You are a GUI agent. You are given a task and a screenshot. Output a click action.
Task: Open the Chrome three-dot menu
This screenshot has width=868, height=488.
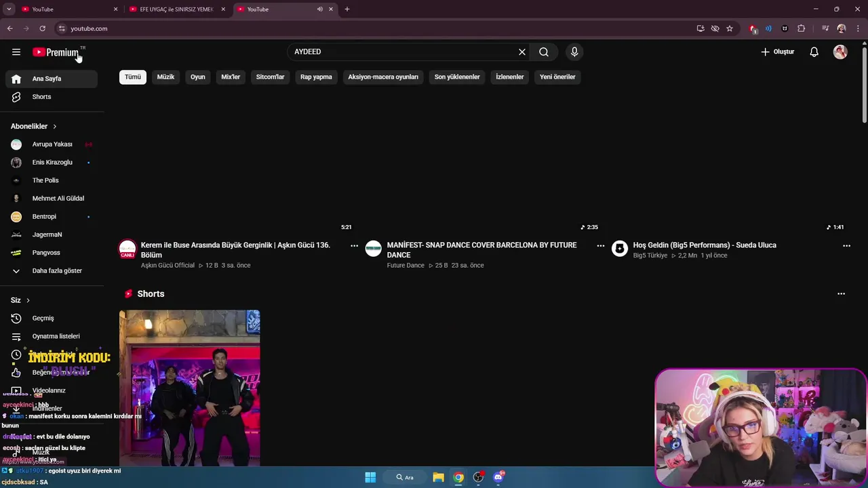point(858,28)
